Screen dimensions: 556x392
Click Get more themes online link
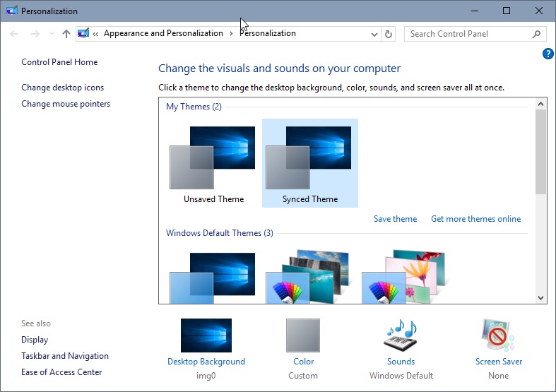(476, 219)
